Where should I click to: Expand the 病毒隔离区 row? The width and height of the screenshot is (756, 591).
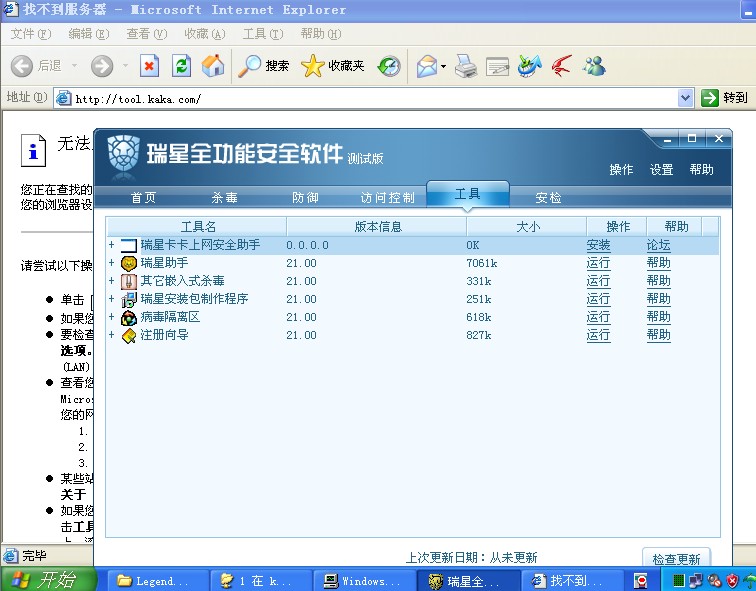[111, 316]
